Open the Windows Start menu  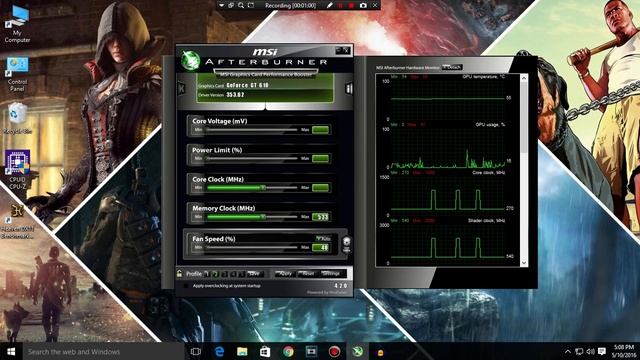pyautogui.click(x=11, y=351)
